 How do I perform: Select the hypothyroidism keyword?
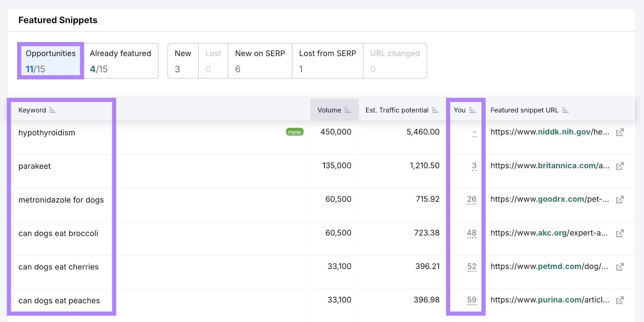coord(47,133)
